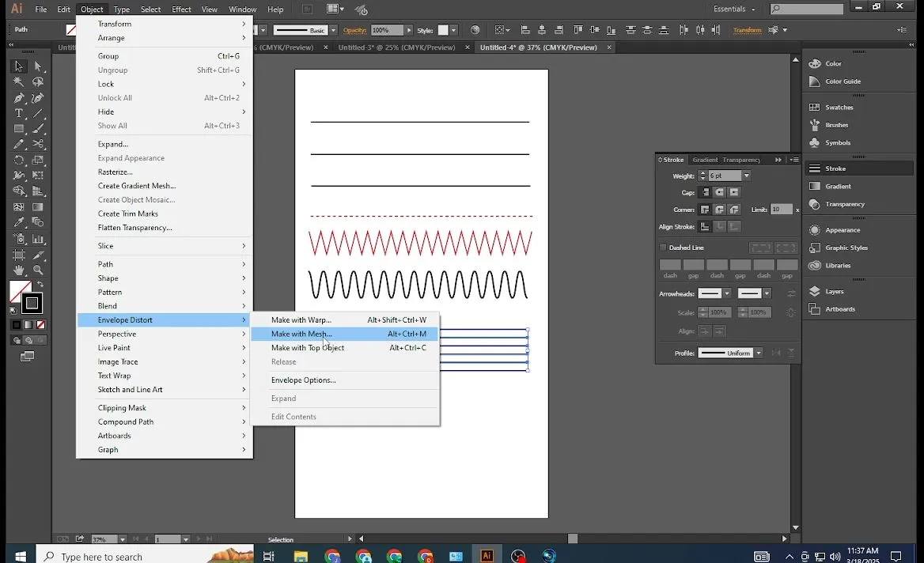
Task: Open the stroke Profile dropdown
Action: 759,353
